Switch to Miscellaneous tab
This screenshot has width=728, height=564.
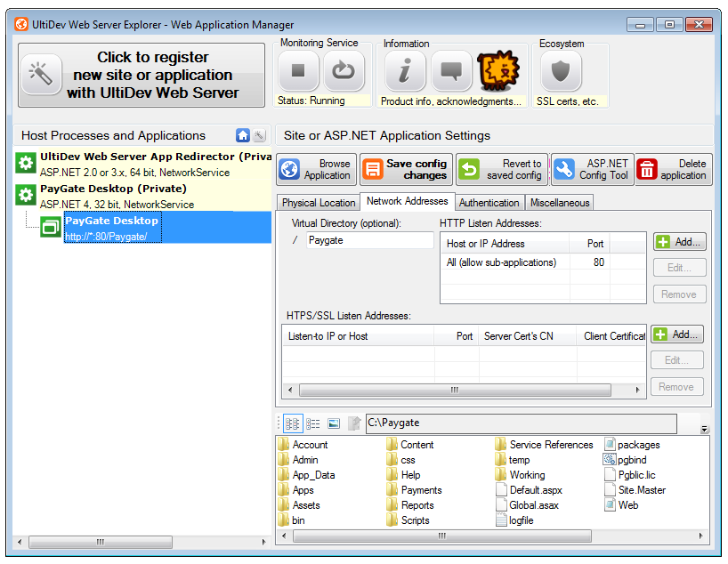560,203
